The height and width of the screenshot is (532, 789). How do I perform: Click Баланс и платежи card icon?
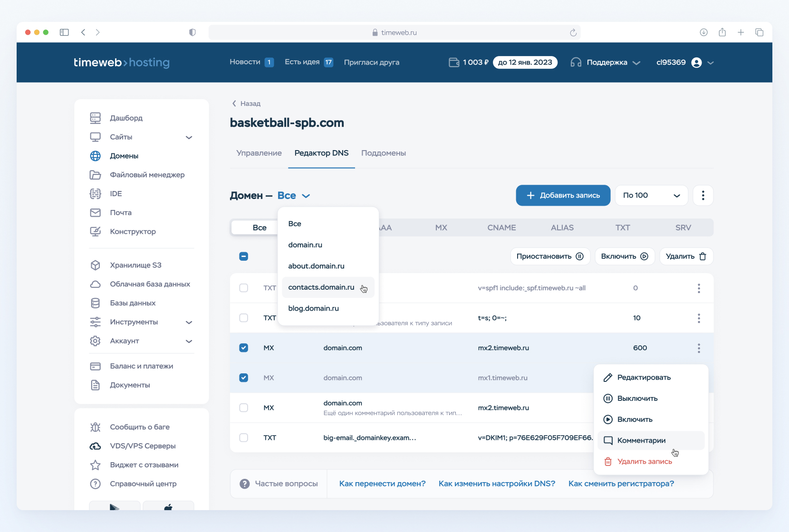click(96, 366)
